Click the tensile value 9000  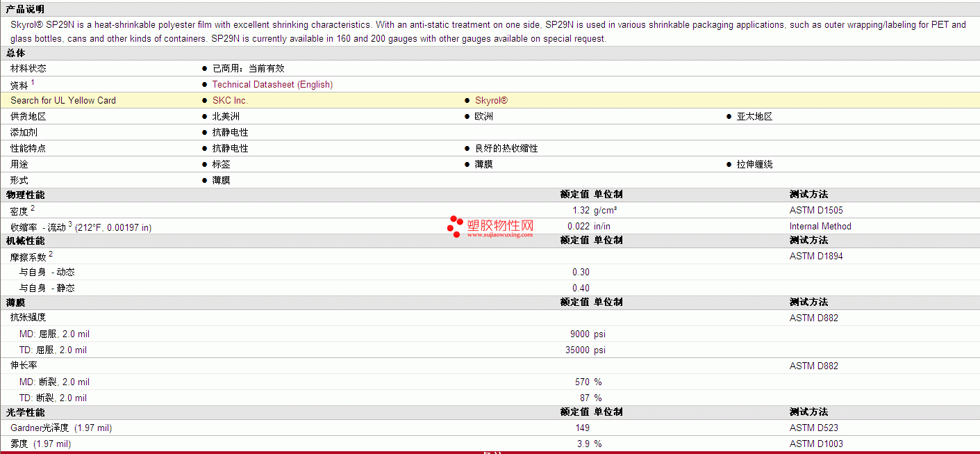coord(579,334)
